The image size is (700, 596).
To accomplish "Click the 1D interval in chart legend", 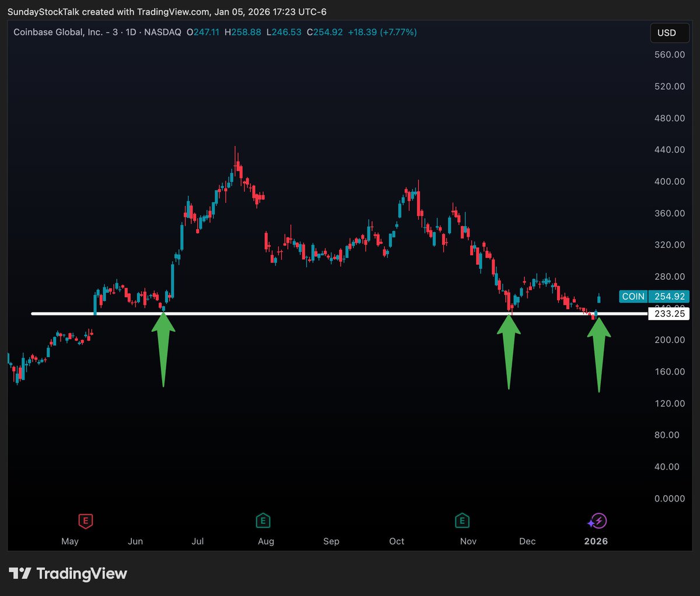I will (x=131, y=32).
